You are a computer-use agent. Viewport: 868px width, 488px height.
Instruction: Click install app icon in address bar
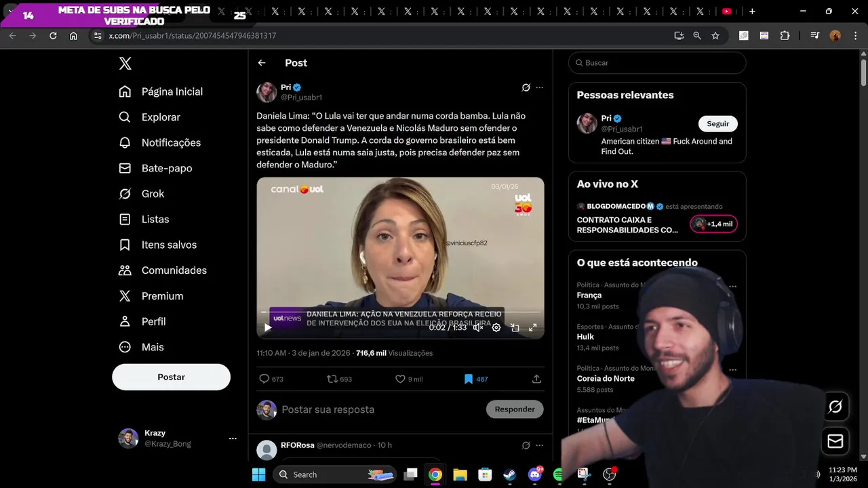[679, 35]
